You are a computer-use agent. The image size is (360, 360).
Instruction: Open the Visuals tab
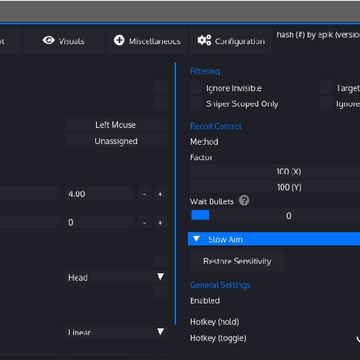point(63,41)
